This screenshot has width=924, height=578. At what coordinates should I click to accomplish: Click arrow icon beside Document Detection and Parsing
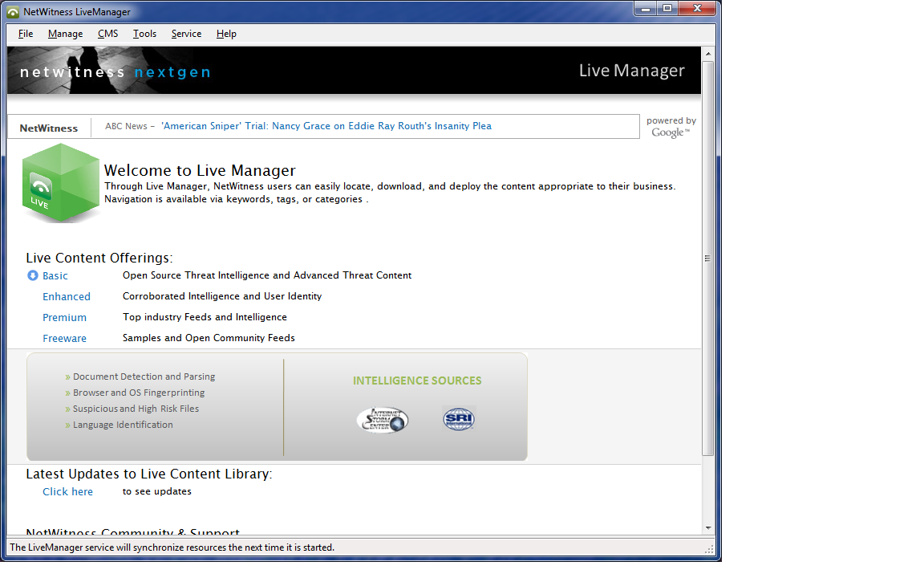click(67, 377)
